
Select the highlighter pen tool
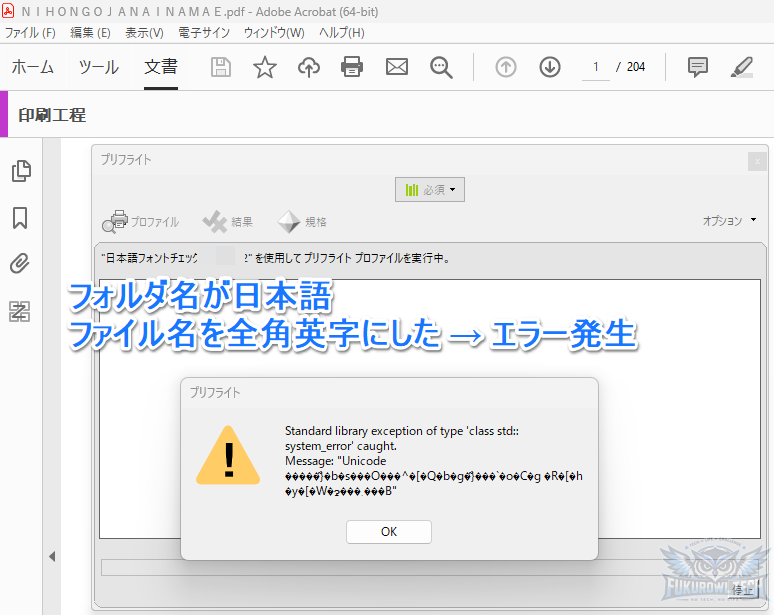point(742,67)
